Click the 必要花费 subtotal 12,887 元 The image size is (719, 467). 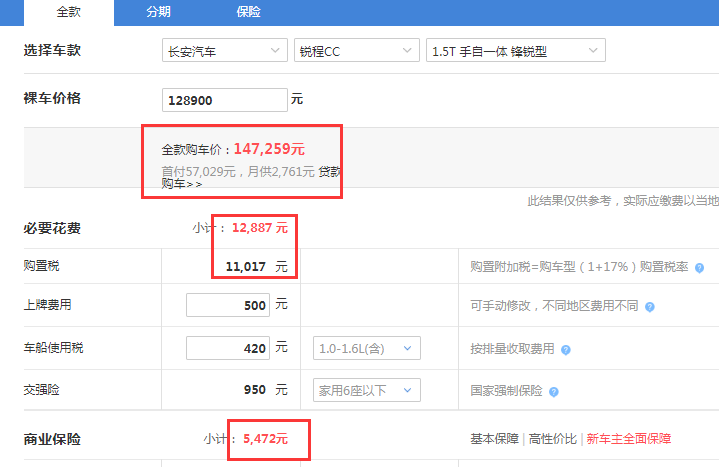click(x=260, y=228)
